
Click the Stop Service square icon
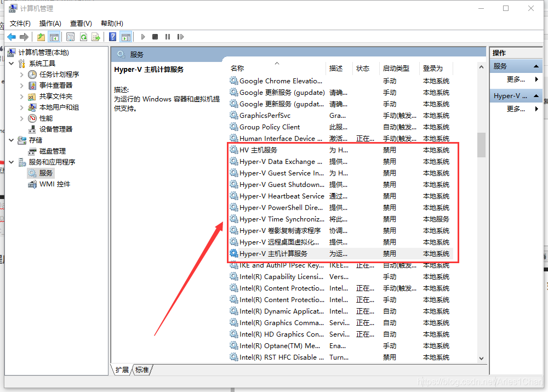(155, 37)
